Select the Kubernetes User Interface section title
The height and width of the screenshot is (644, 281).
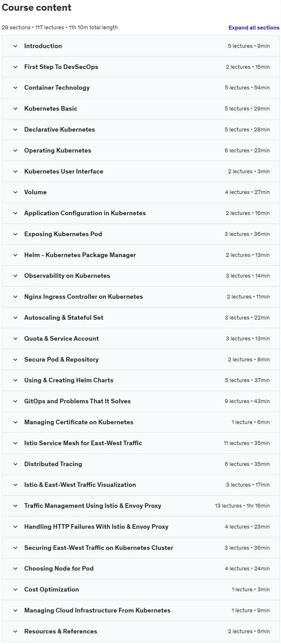[x=64, y=171]
